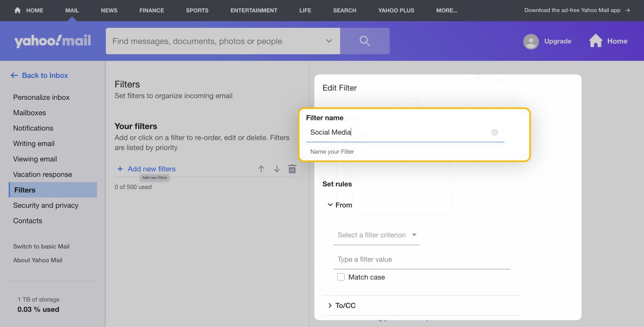Viewport: 644px width, 327px height.
Task: Open the Finance tab in top navigation
Action: point(152,10)
